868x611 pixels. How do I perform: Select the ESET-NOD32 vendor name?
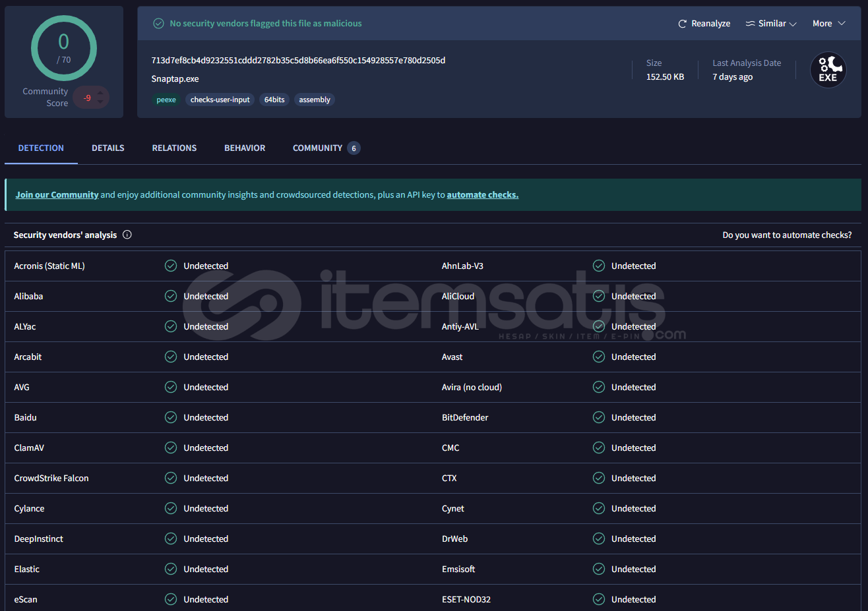[x=466, y=600]
